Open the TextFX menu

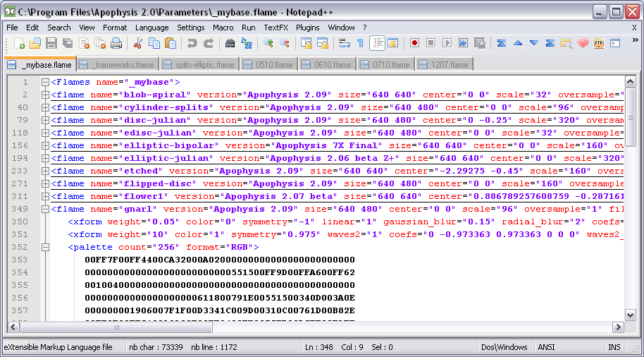[x=275, y=28]
